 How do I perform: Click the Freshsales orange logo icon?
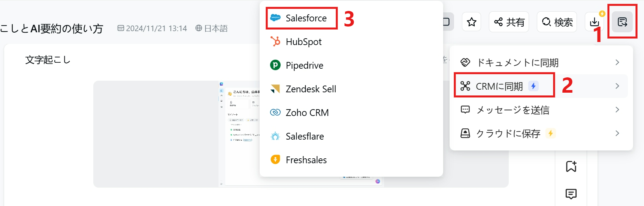tap(275, 159)
